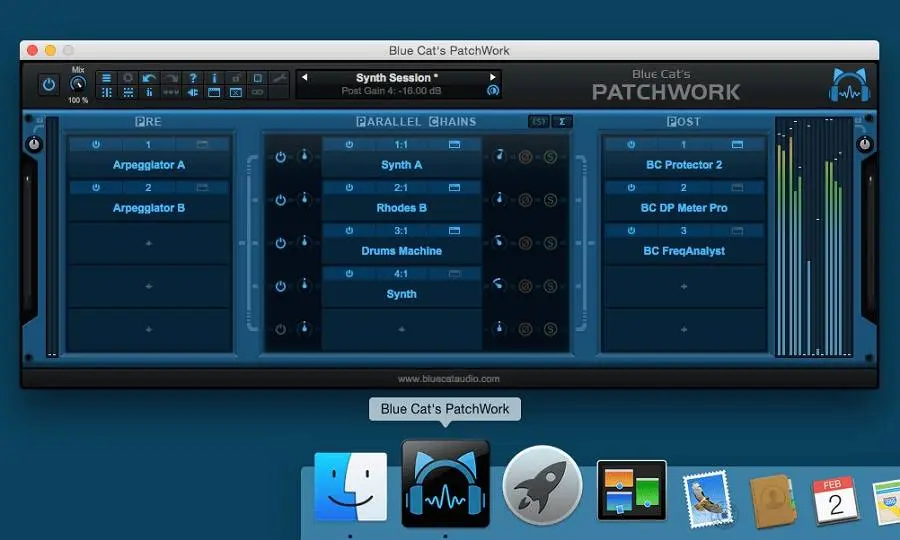The width and height of the screenshot is (900, 540).
Task: Bypass the Synth A chain with left power button
Action: pos(280,157)
